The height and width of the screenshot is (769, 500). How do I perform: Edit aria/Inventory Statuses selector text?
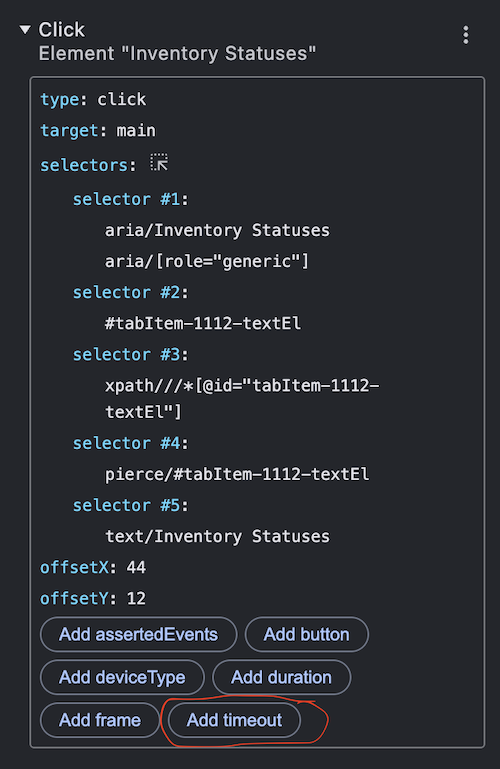coord(217,230)
